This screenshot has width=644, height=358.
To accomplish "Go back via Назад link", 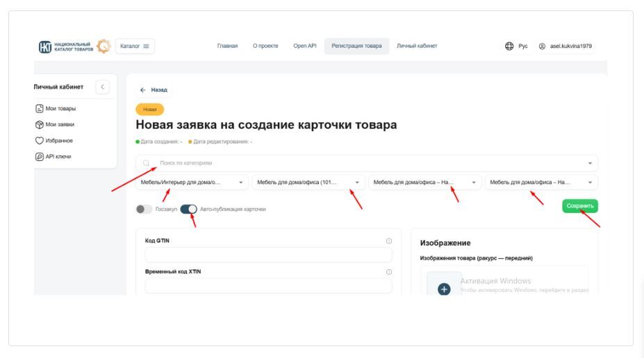I will tap(159, 89).
